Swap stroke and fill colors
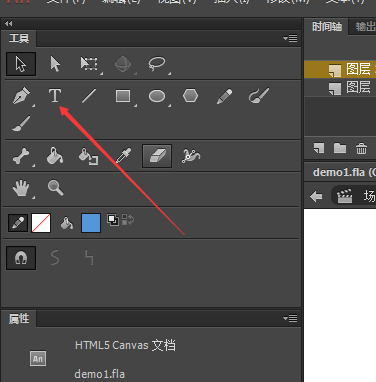 pyautogui.click(x=128, y=220)
